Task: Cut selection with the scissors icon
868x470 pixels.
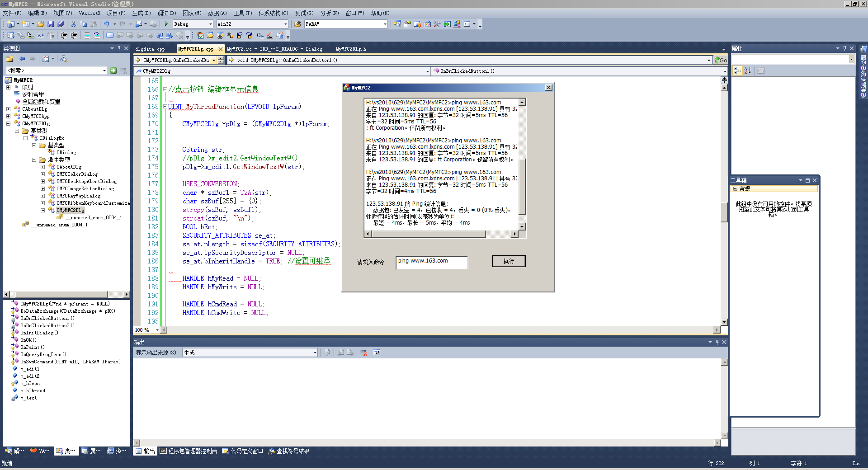Action: click(73, 24)
